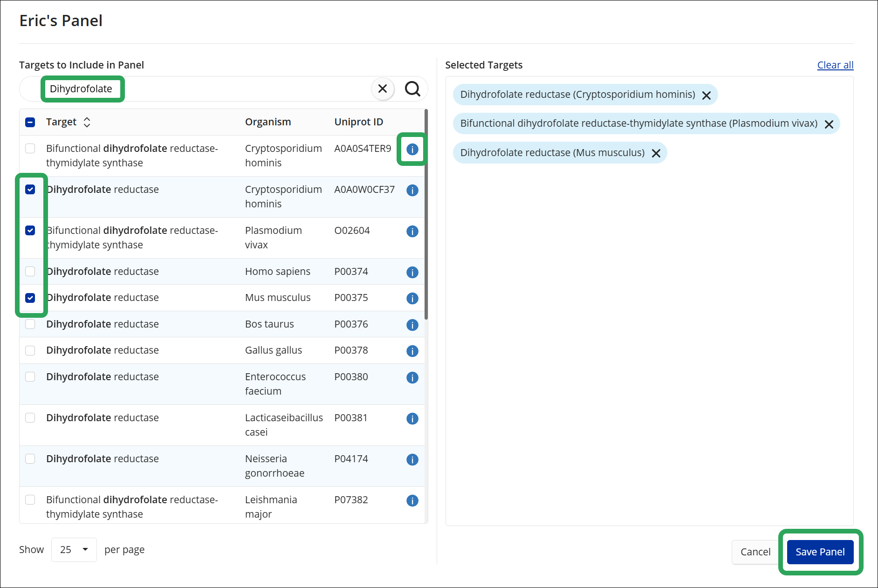The width and height of the screenshot is (878, 588).
Task: View info icon for Homo sapiens reductase
Action: click(412, 272)
